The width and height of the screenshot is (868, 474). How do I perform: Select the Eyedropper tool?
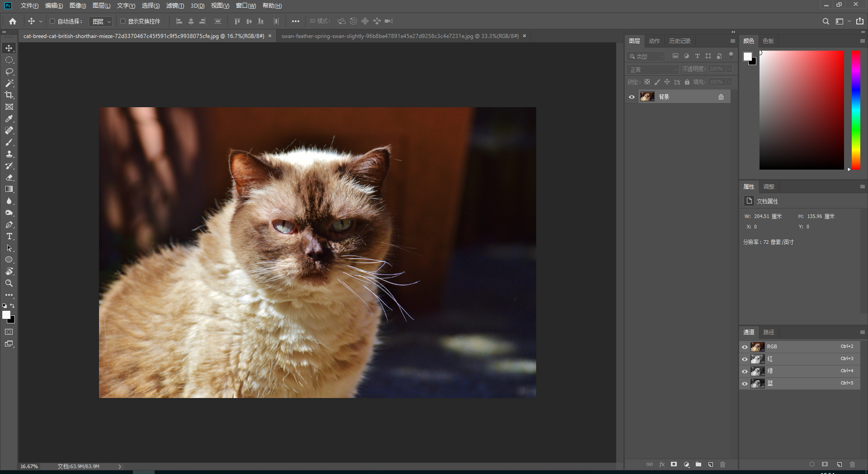point(9,118)
